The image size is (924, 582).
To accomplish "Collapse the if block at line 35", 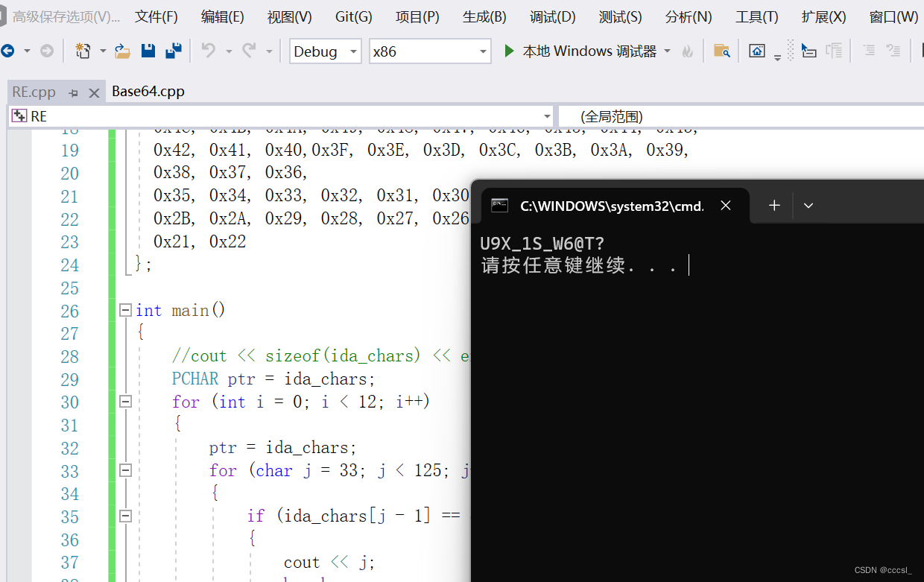I will (x=125, y=515).
